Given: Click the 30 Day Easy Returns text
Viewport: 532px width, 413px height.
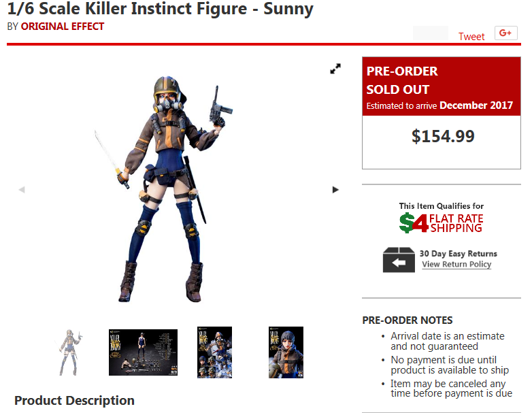Looking at the screenshot, I should [x=458, y=254].
